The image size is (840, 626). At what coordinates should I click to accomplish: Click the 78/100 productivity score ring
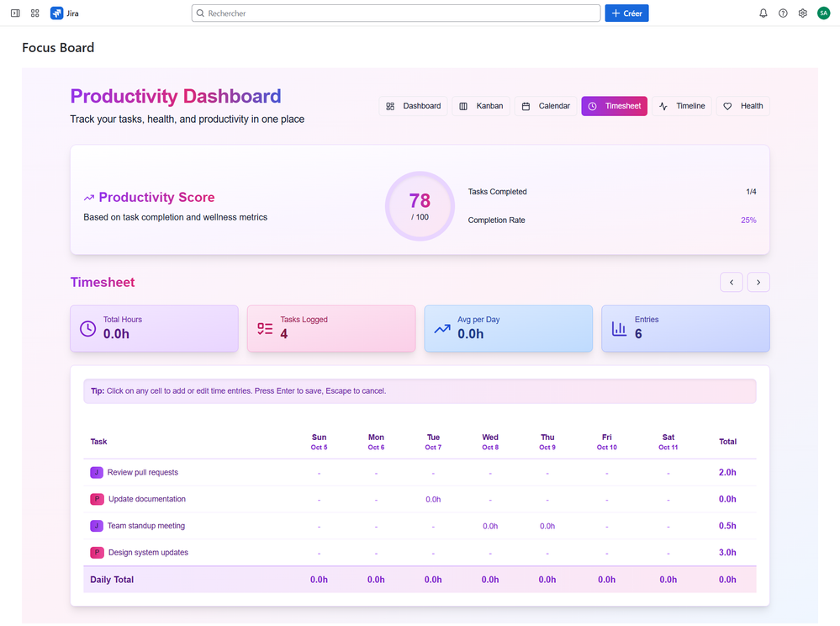420,205
